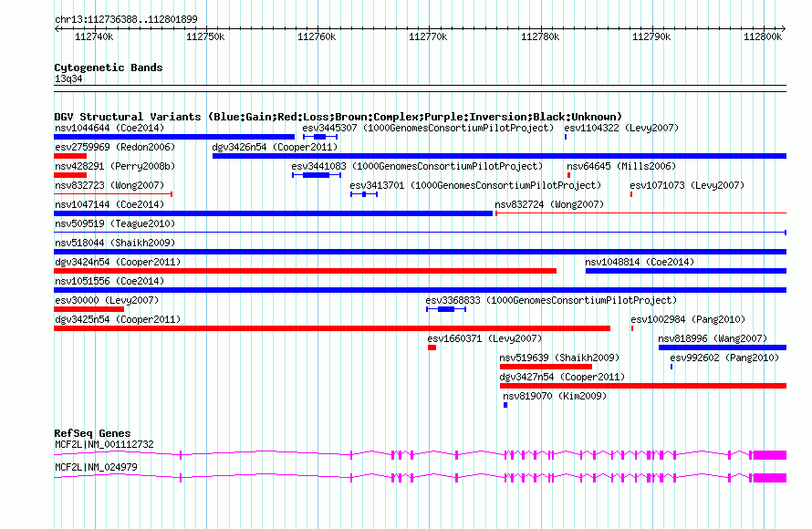Click the RefSeq Genes track title
This screenshot has width=812, height=529.
[x=92, y=433]
